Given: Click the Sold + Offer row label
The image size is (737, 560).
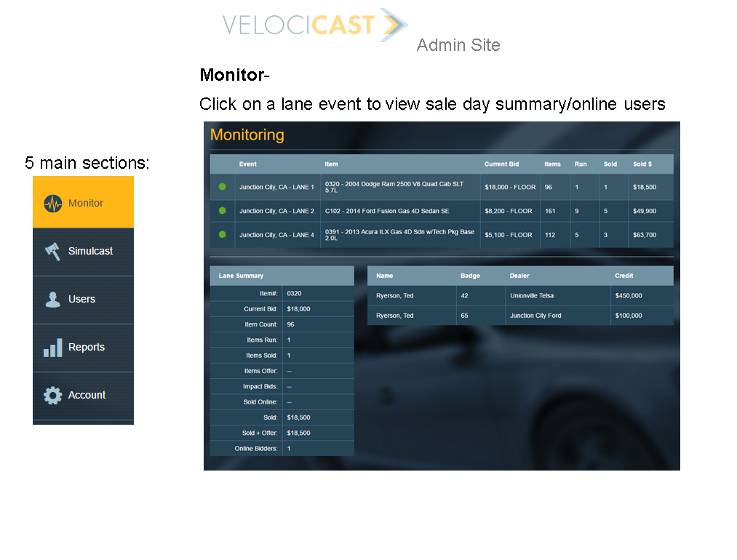Looking at the screenshot, I should pos(260,433).
